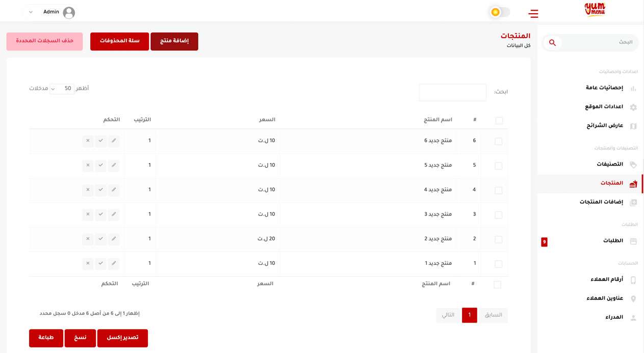Open the entries-per-page dropdown showing 50
This screenshot has height=353, width=644.
[x=62, y=89]
